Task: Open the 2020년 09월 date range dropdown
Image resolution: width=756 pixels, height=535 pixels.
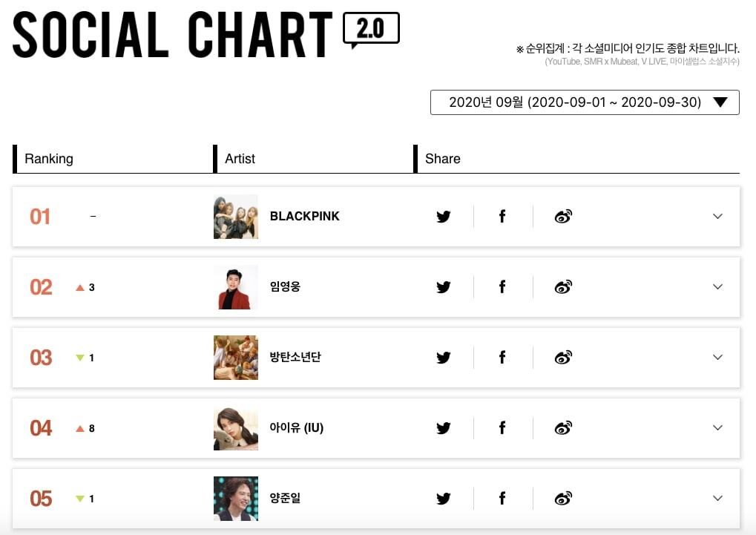Action: pyautogui.click(x=585, y=102)
